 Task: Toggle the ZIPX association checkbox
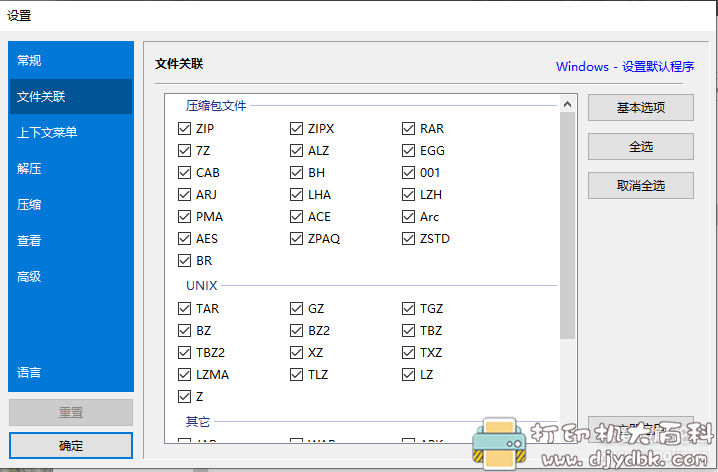(x=296, y=129)
